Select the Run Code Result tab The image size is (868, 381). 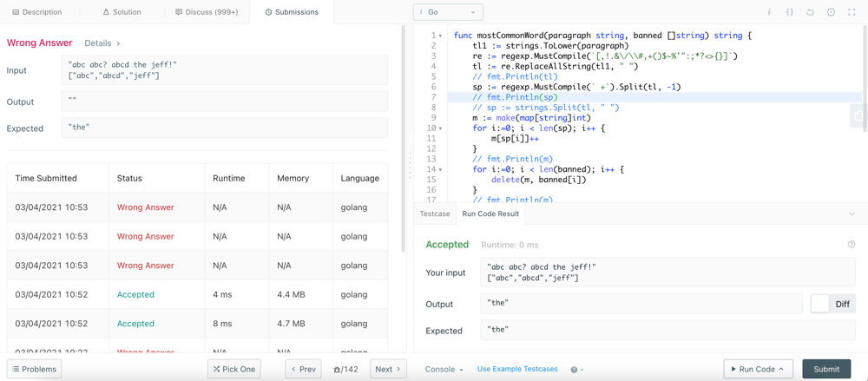click(x=490, y=213)
